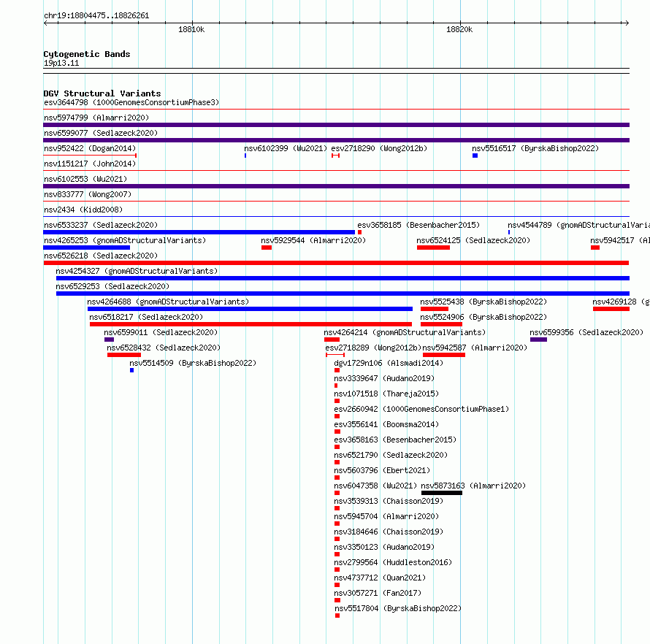Click the esv2718289 (Wong2012b) label
This screenshot has height=644, width=650.
pos(373,348)
